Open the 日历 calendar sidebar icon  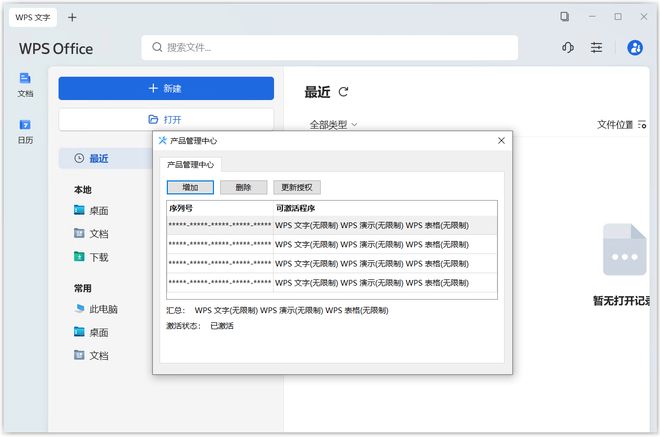tap(25, 131)
